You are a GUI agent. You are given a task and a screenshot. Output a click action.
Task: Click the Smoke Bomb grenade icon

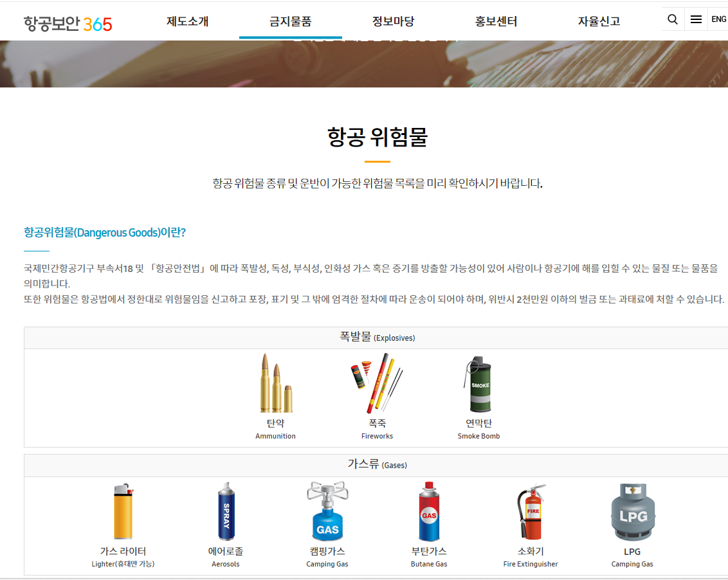[x=478, y=385]
